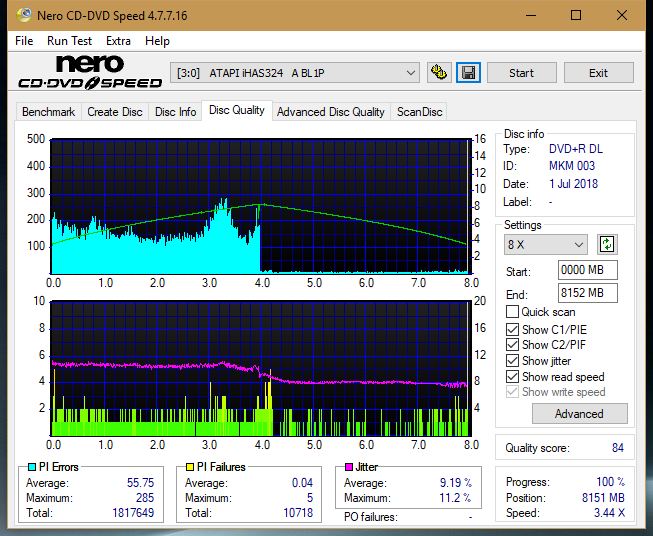653x536 pixels.
Task: Click the Start position 0000 MB field
Action: click(587, 270)
